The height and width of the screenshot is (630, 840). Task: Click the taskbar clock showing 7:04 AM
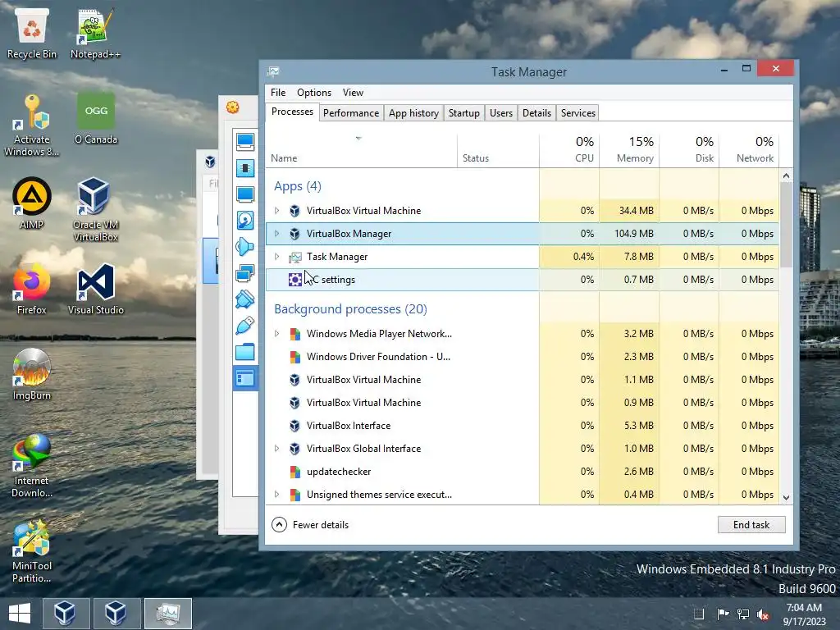(804, 614)
